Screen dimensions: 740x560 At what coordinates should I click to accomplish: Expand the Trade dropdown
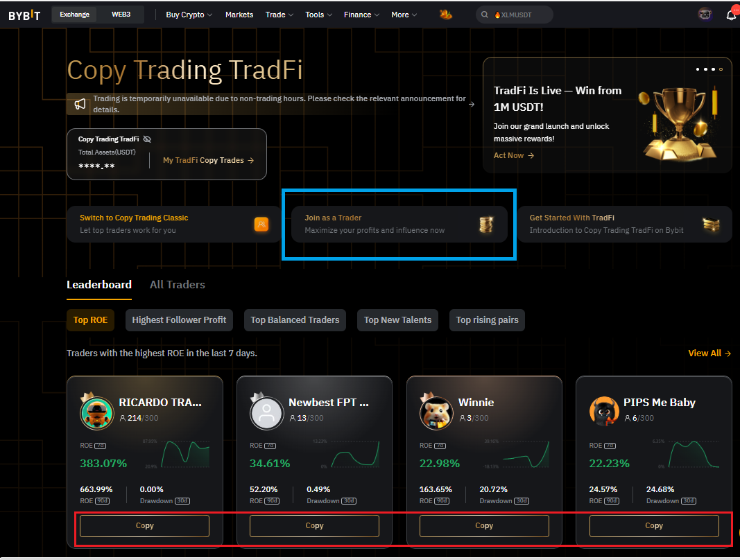click(x=279, y=15)
